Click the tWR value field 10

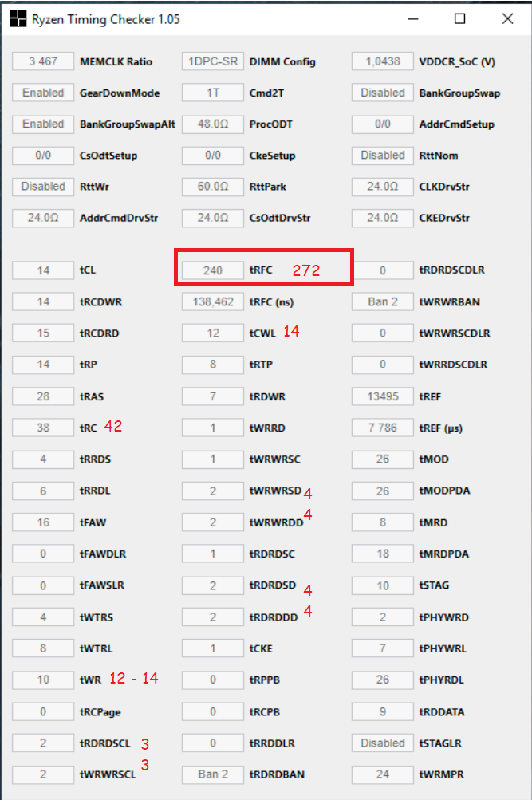coord(43,680)
